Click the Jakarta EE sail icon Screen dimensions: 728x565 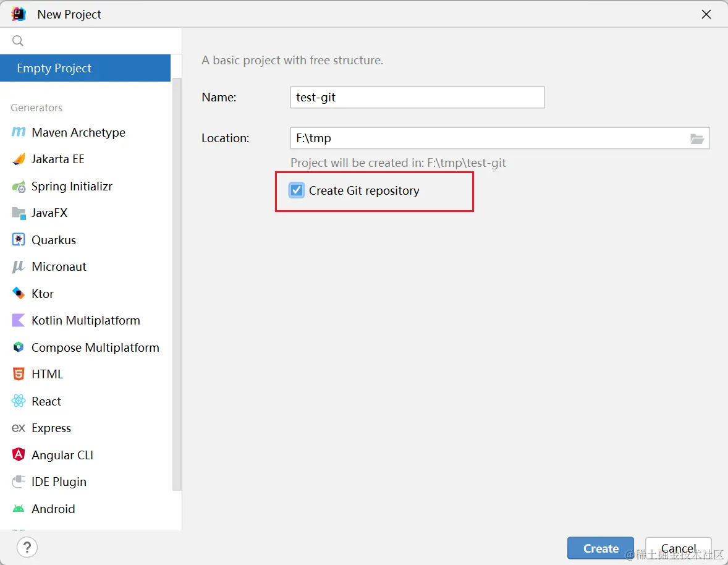19,159
